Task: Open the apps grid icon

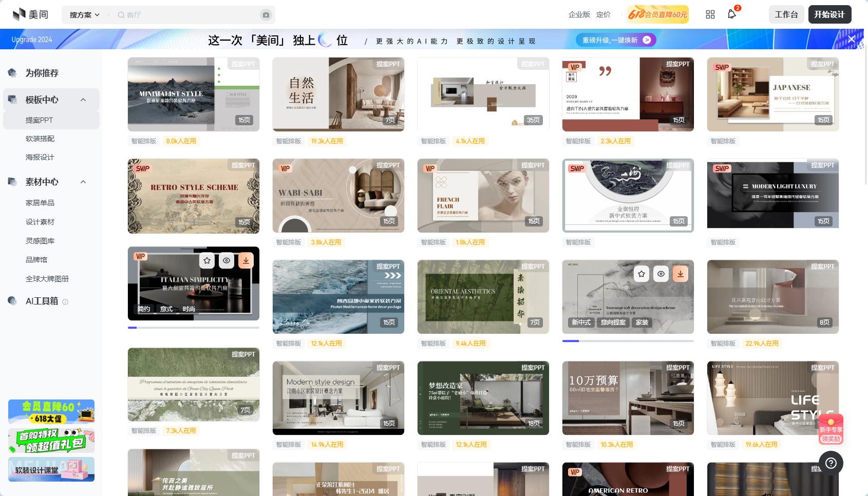Action: coord(710,14)
